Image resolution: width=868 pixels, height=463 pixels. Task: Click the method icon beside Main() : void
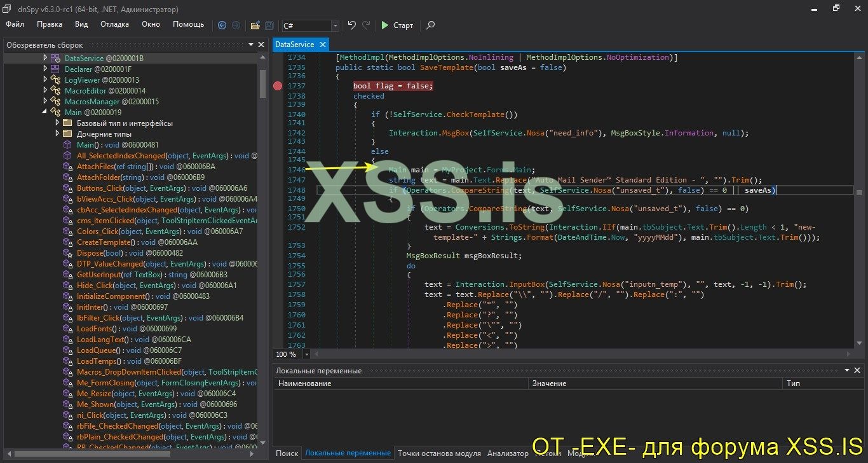(x=67, y=144)
